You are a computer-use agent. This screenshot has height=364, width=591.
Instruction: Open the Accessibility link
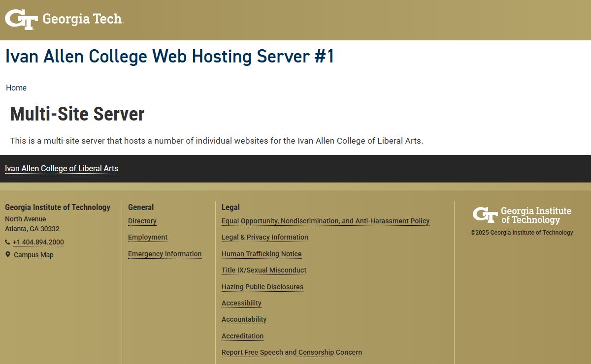pos(241,303)
